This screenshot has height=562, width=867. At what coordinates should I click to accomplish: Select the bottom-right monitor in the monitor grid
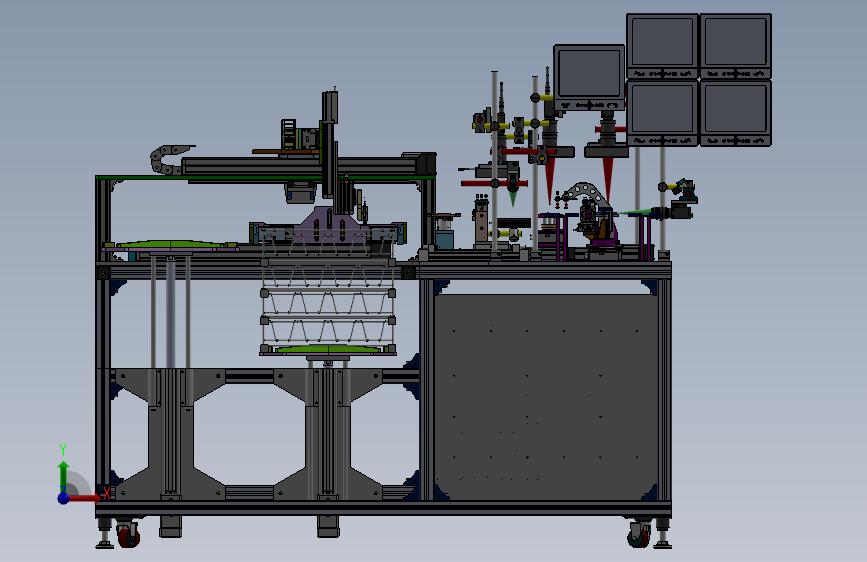click(x=735, y=113)
